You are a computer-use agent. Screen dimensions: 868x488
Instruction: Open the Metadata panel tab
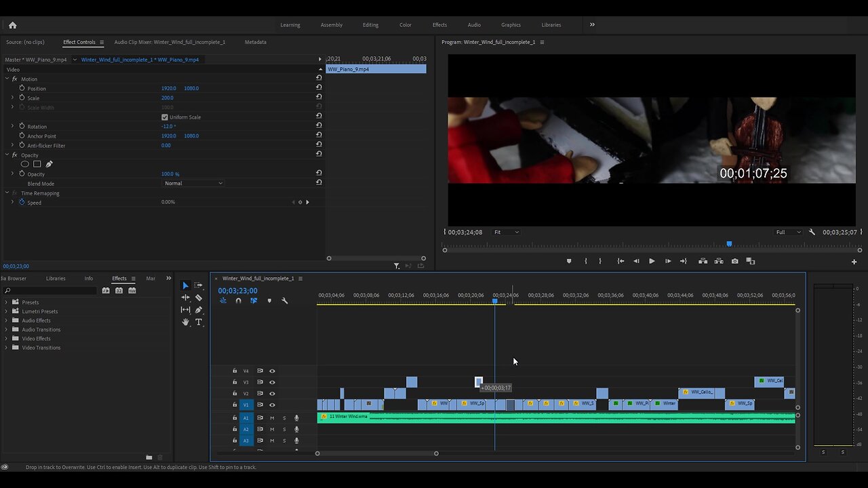(256, 42)
